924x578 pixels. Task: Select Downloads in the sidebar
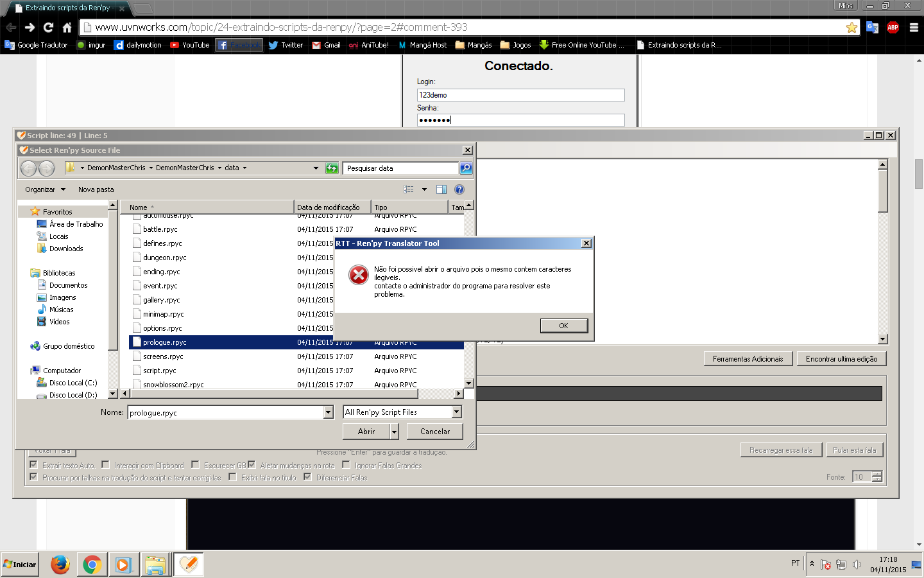[66, 249]
